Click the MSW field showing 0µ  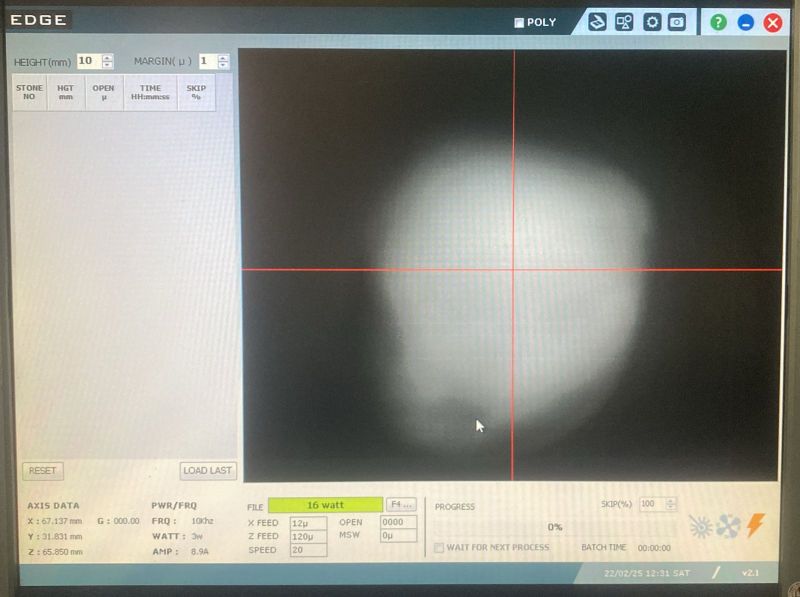(x=398, y=535)
